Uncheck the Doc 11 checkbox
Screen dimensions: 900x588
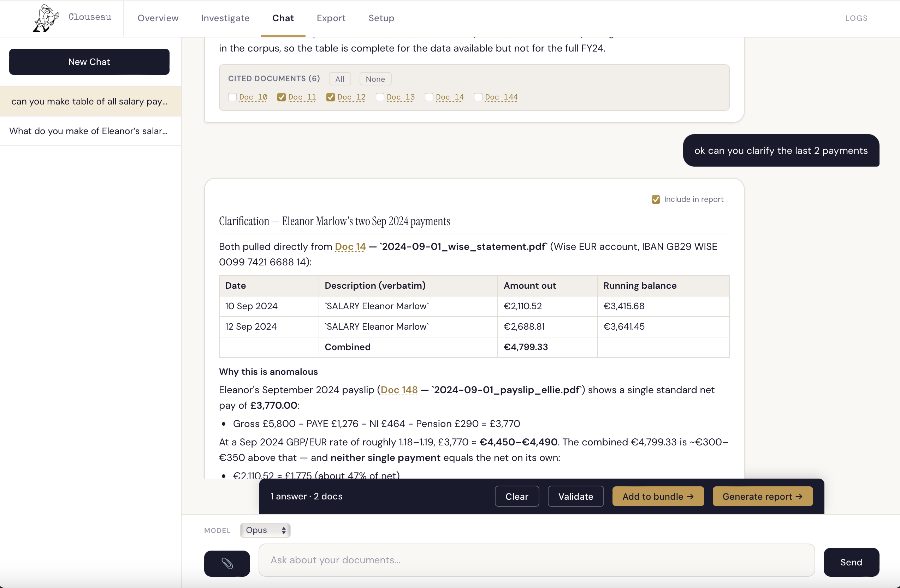tap(282, 97)
